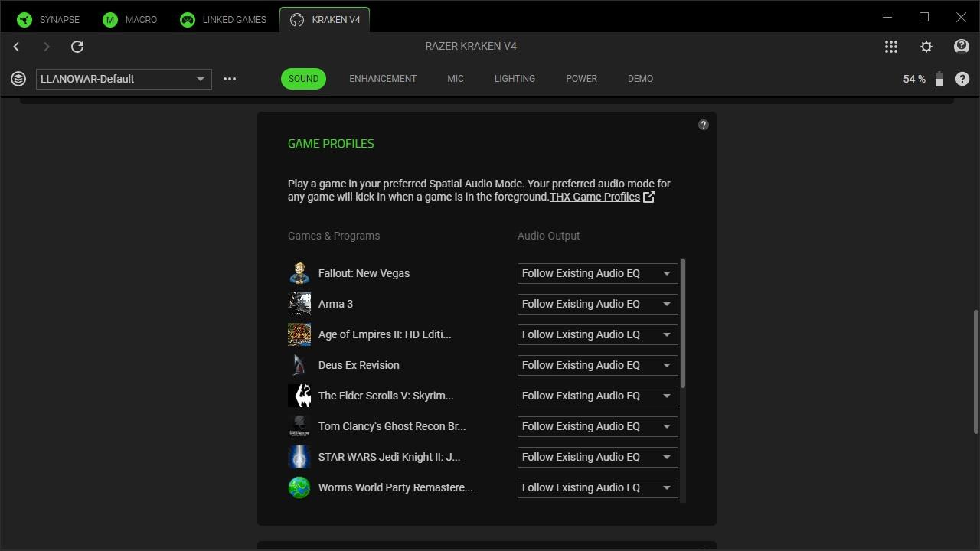The height and width of the screenshot is (551, 980).
Task: Click the help icon beside battery
Action: 962,79
